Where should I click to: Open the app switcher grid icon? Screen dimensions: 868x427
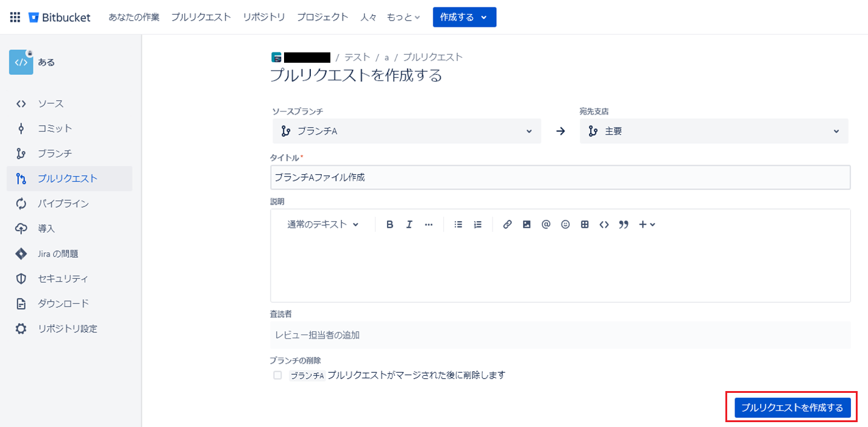click(15, 17)
